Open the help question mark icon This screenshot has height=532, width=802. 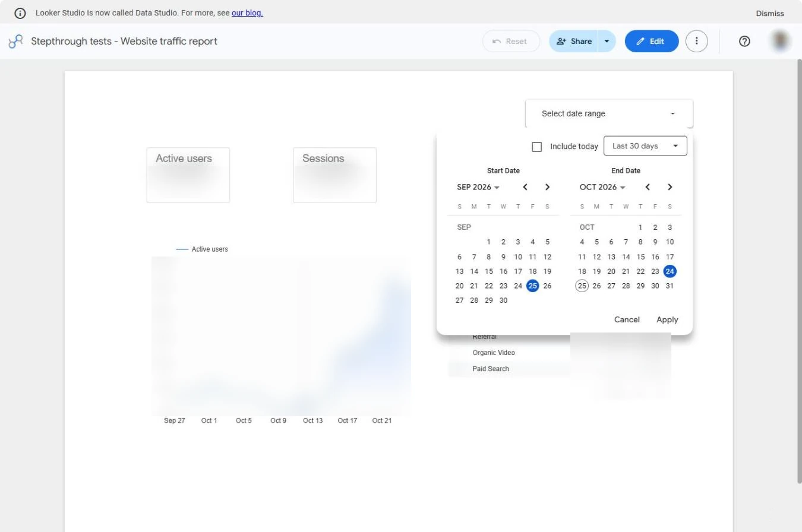pos(744,42)
